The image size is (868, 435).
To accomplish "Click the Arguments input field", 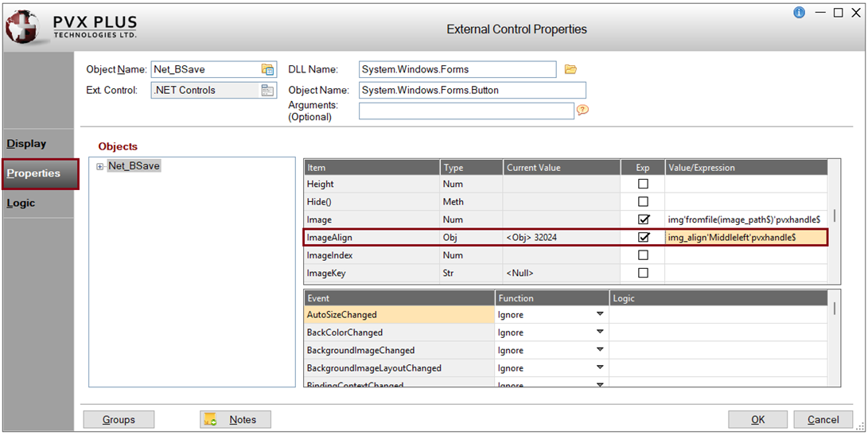I will [x=465, y=111].
